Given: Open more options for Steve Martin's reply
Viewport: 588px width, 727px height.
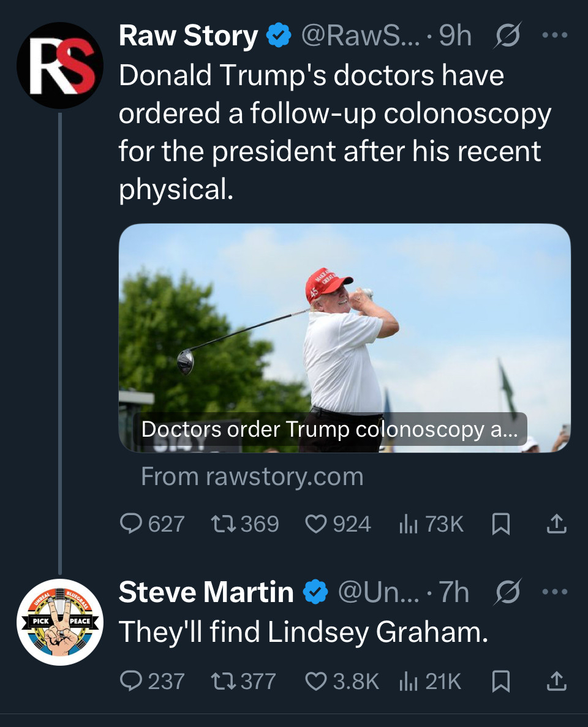Looking at the screenshot, I should coord(556,592).
